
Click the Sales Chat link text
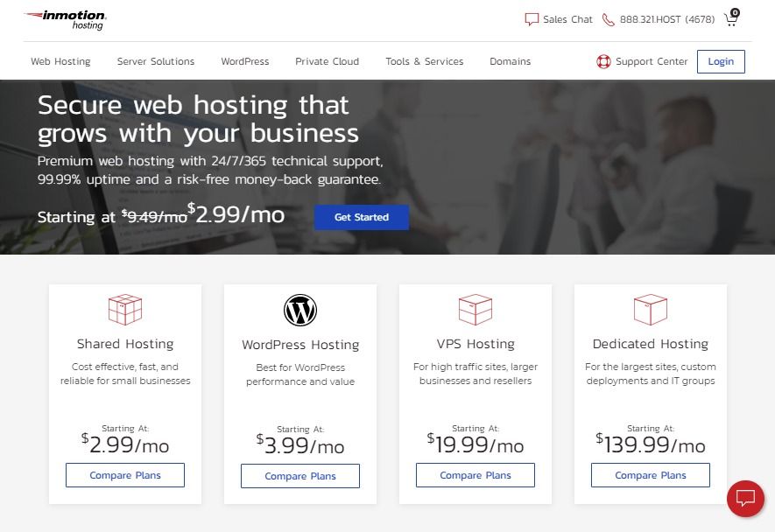(x=567, y=19)
